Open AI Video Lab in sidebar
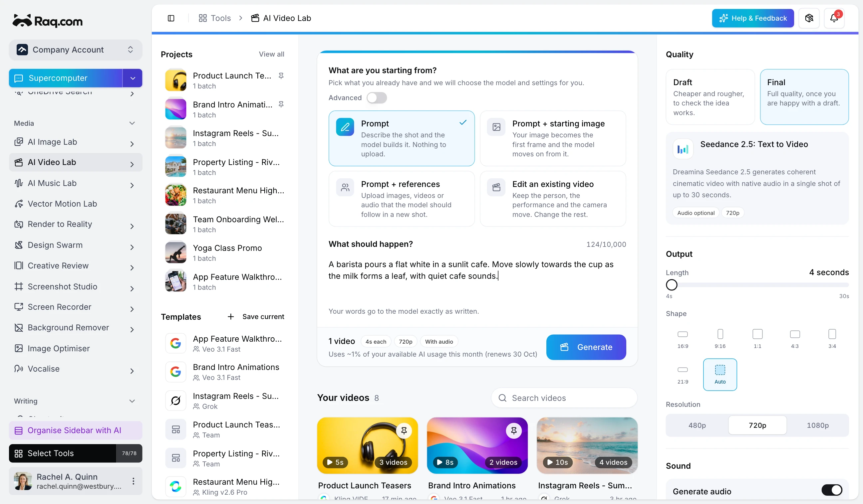The width and height of the screenshot is (863, 504). (76, 162)
